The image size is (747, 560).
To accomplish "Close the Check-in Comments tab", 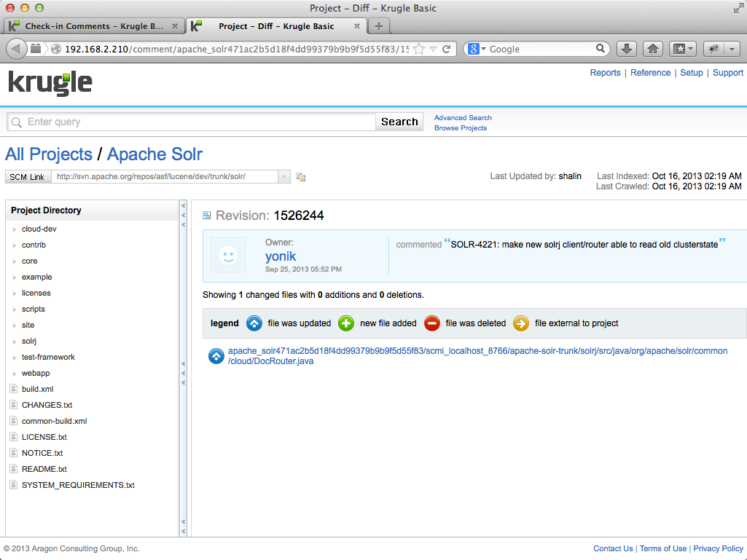I will pyautogui.click(x=175, y=26).
